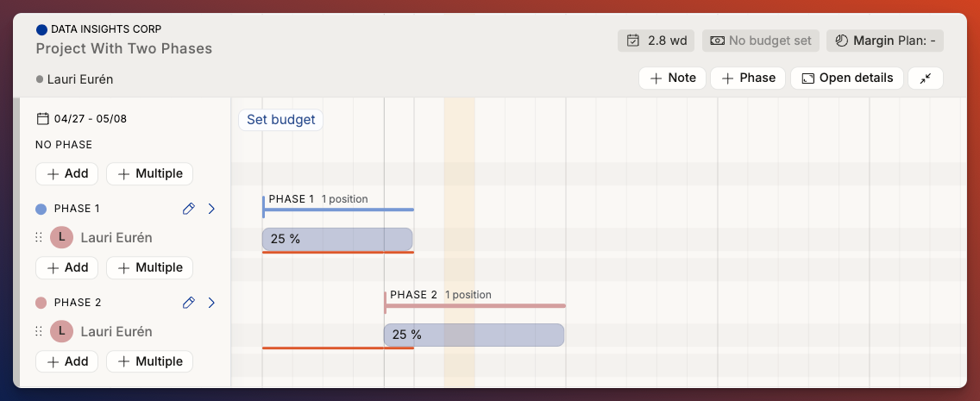This screenshot has height=401, width=980.
Task: Click Multiple button under No Phase
Action: [149, 173]
